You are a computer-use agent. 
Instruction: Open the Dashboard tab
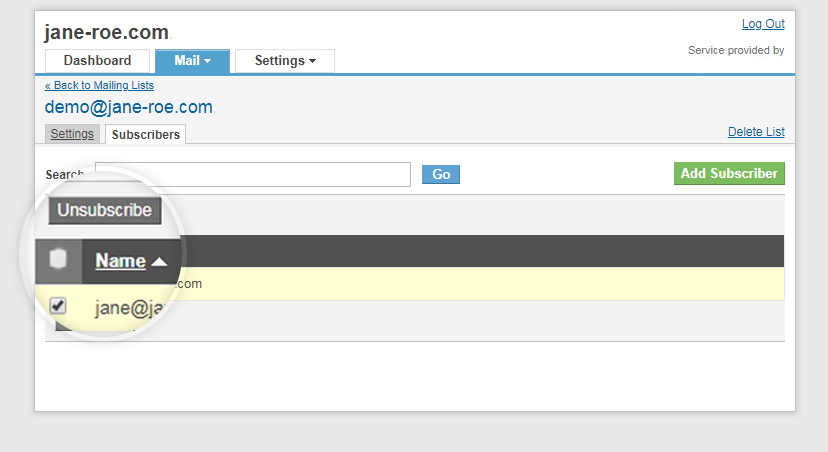(97, 61)
